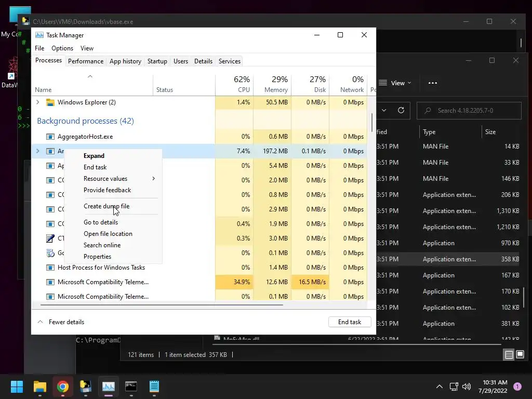Switch to the Services tab
Image resolution: width=532 pixels, height=399 pixels.
(x=229, y=61)
